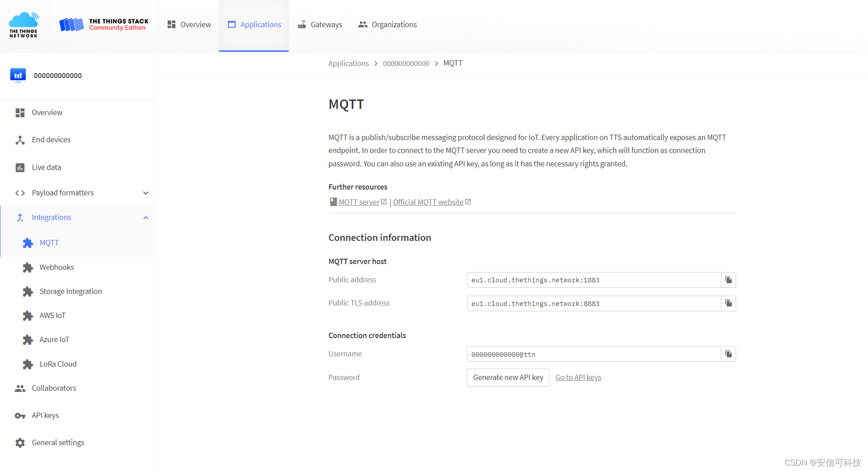Click the application 000000000000 icon in sidebar

coord(18,75)
